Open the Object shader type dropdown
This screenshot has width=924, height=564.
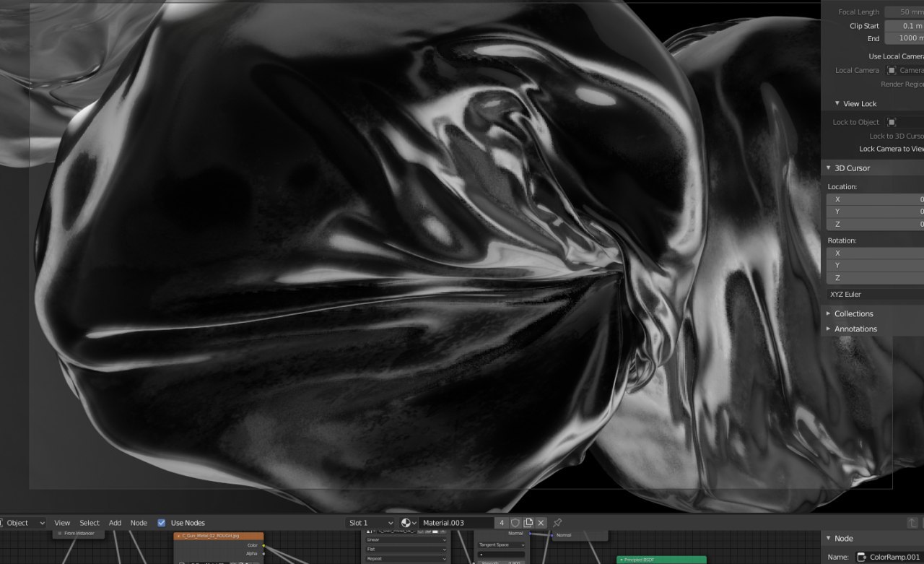[x=23, y=523]
